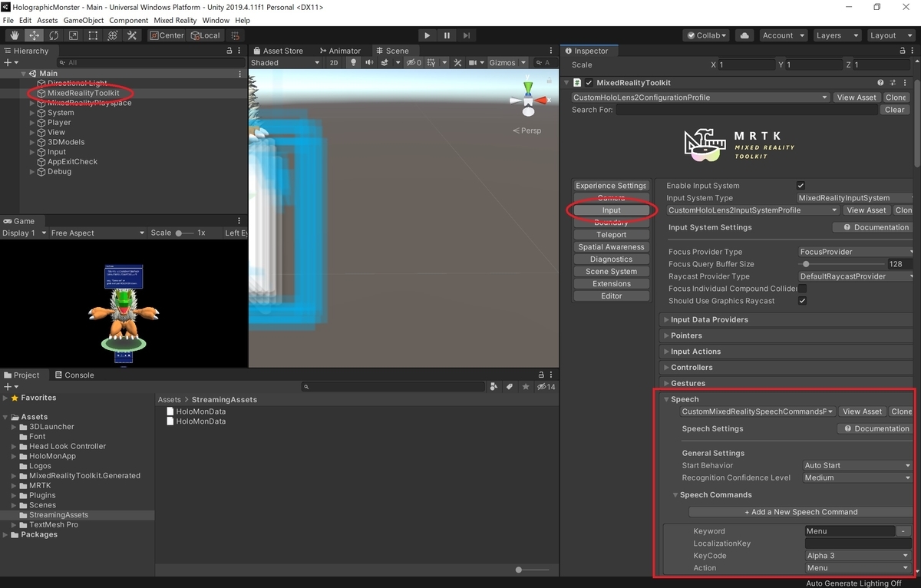Filter project search by type icon
921x588 pixels.
point(494,387)
